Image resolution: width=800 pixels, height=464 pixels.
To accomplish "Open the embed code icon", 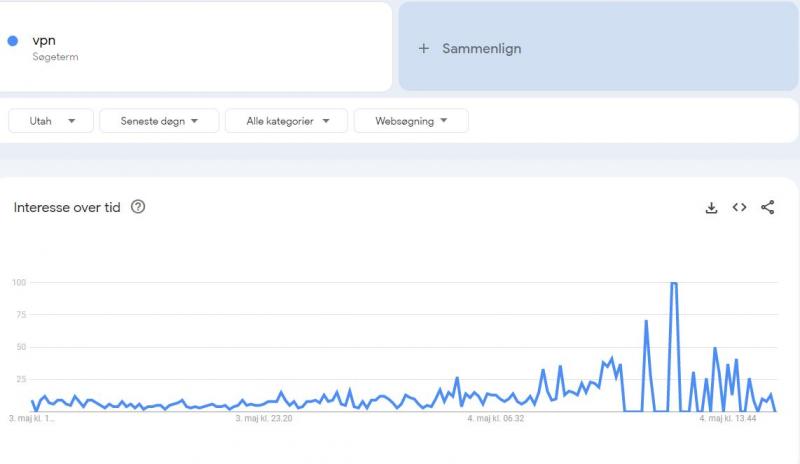I will 739,208.
